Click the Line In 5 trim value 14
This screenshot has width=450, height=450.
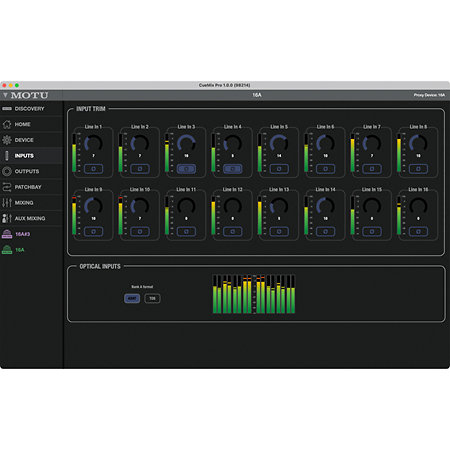coord(279,156)
